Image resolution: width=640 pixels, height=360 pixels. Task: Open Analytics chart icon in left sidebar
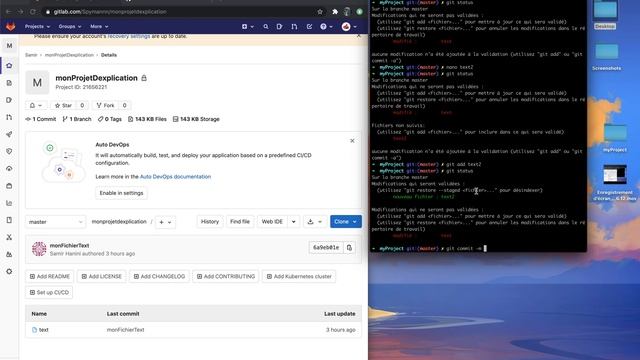tap(9, 203)
